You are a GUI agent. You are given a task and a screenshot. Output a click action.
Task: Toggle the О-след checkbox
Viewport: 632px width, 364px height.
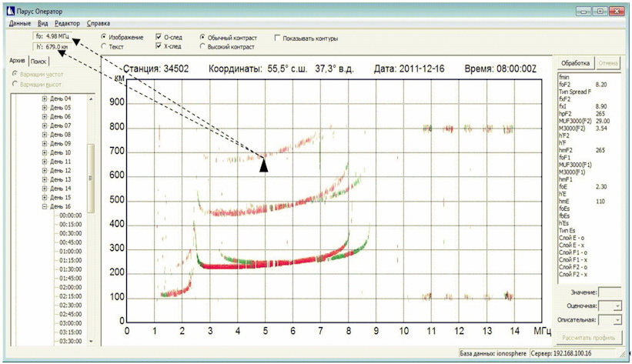tap(159, 37)
